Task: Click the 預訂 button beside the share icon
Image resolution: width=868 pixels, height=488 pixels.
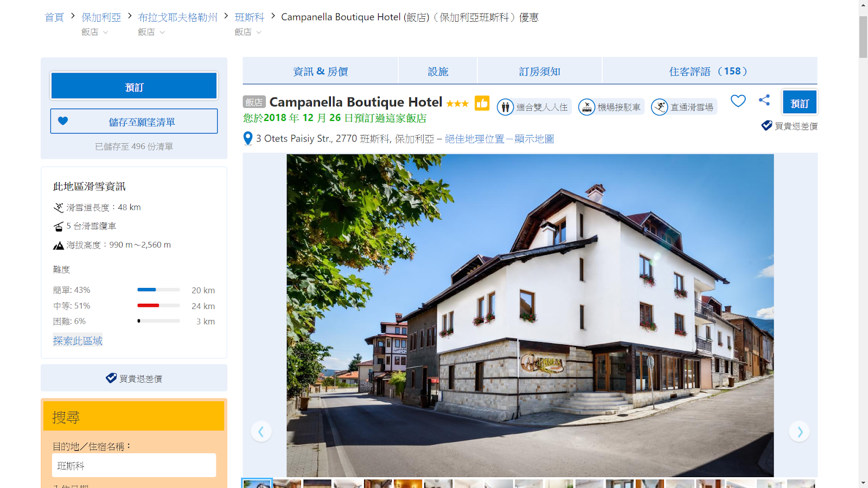Action: point(800,102)
